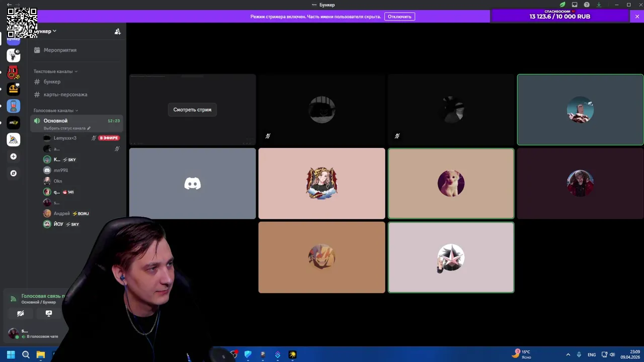Open the blue shield app in taskbar
Screen dimensions: 644x362
[x=248, y=354]
